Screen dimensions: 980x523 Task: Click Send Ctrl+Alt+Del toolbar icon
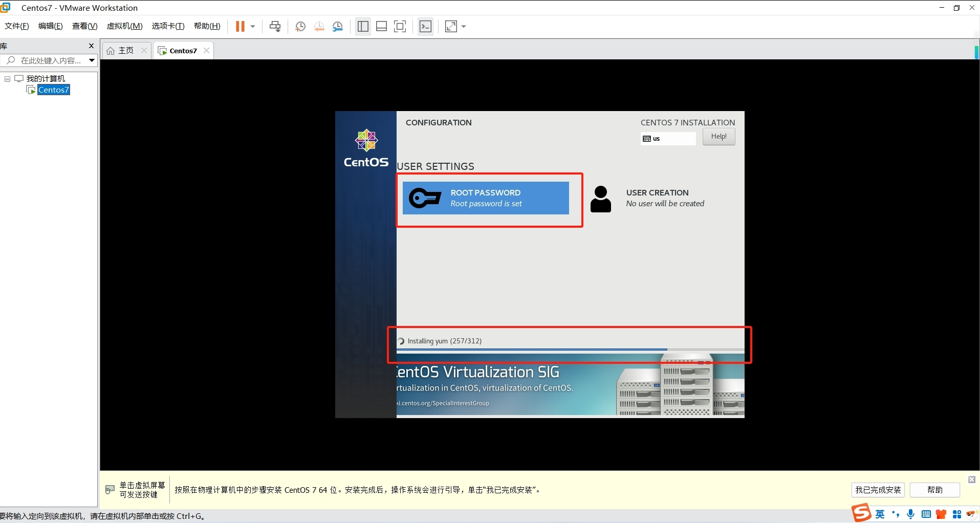[x=275, y=27]
